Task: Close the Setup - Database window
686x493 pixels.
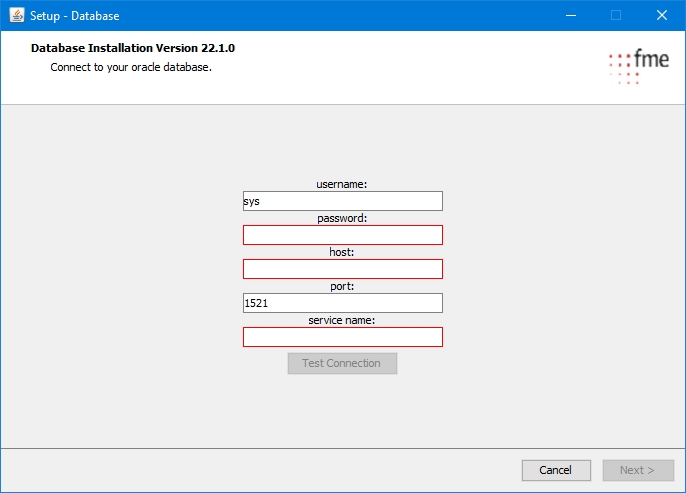Action: tap(662, 15)
